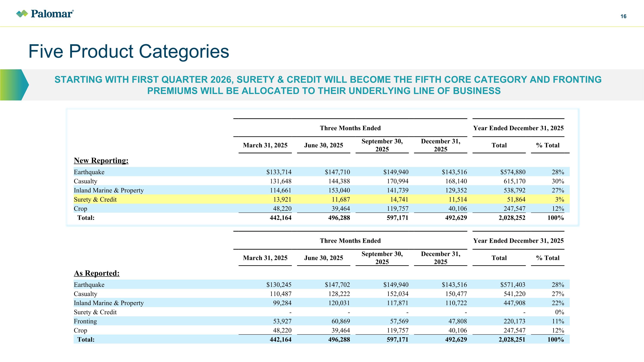Image resolution: width=644 pixels, height=362 pixels.
Task: Select the highlighted Surety & Credit row label
Action: tap(95, 199)
